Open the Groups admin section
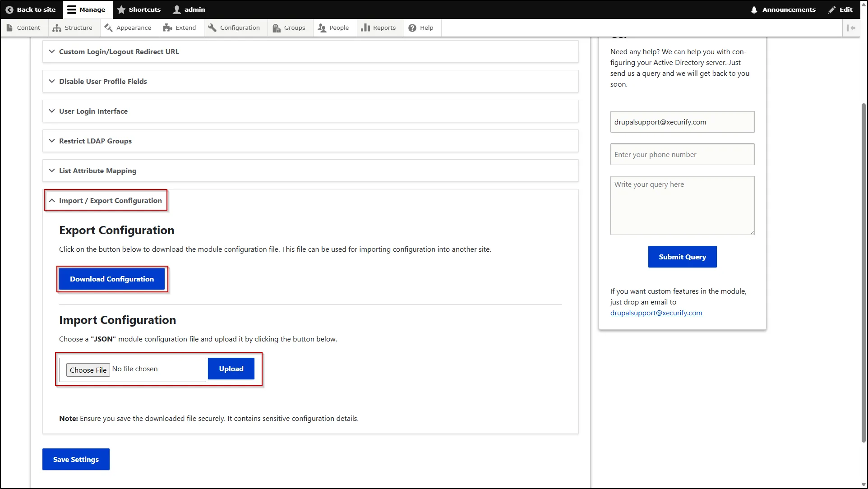The width and height of the screenshot is (868, 489). tap(290, 28)
